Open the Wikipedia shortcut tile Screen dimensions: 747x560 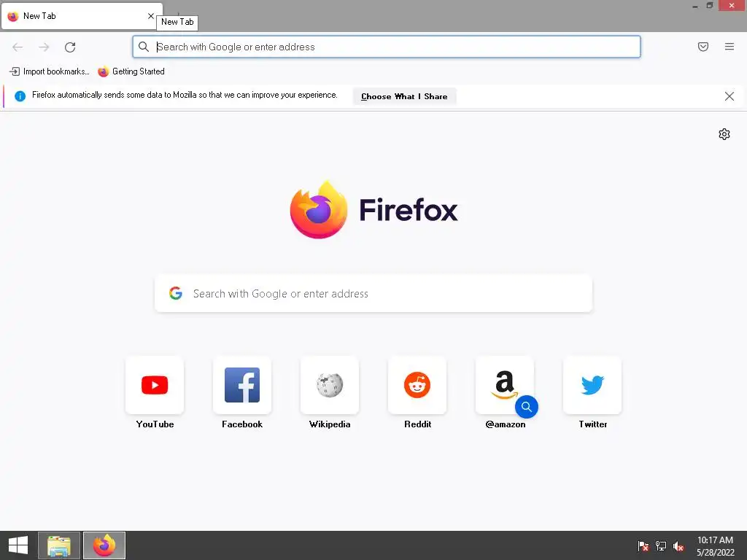point(330,385)
